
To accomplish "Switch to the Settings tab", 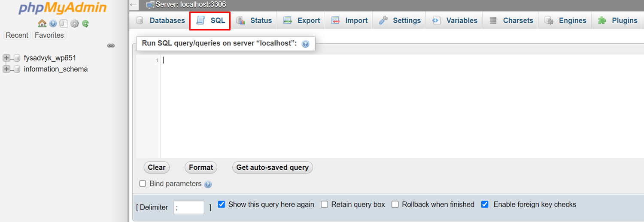I will pyautogui.click(x=399, y=20).
